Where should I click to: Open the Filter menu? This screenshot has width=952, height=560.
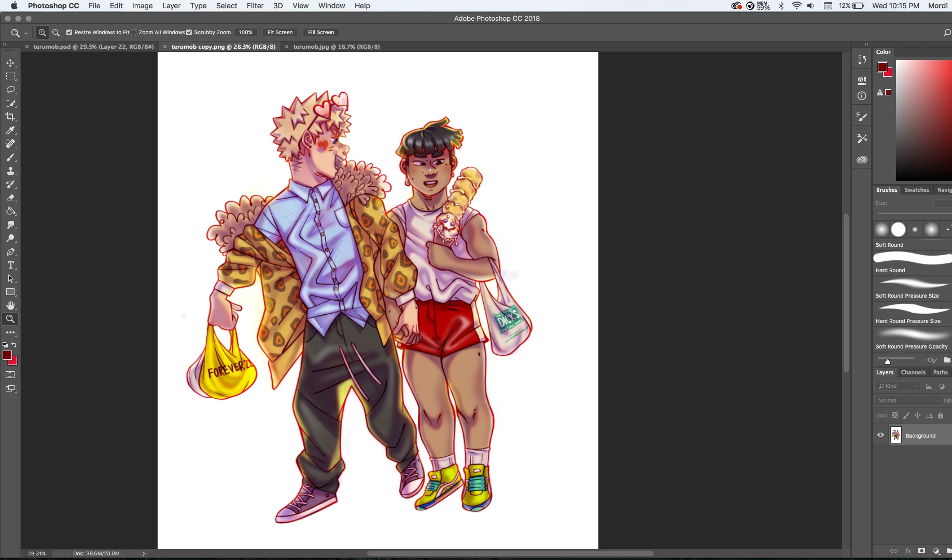(x=255, y=6)
